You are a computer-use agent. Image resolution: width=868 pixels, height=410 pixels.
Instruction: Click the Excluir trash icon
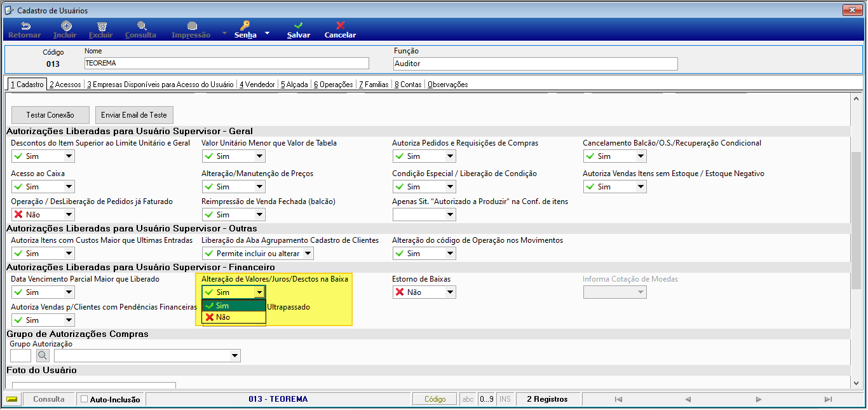pos(101,26)
